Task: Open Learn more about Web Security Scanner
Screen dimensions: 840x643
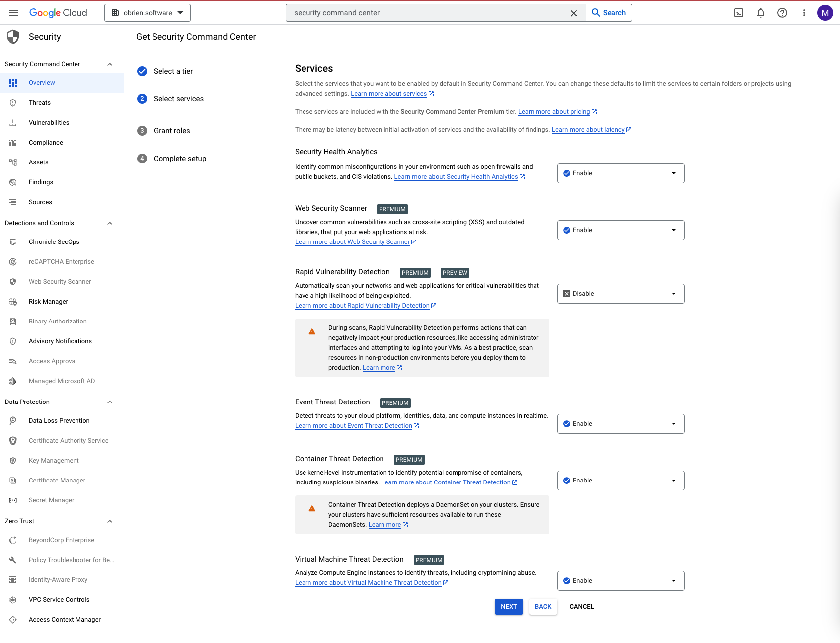Action: [x=353, y=242]
